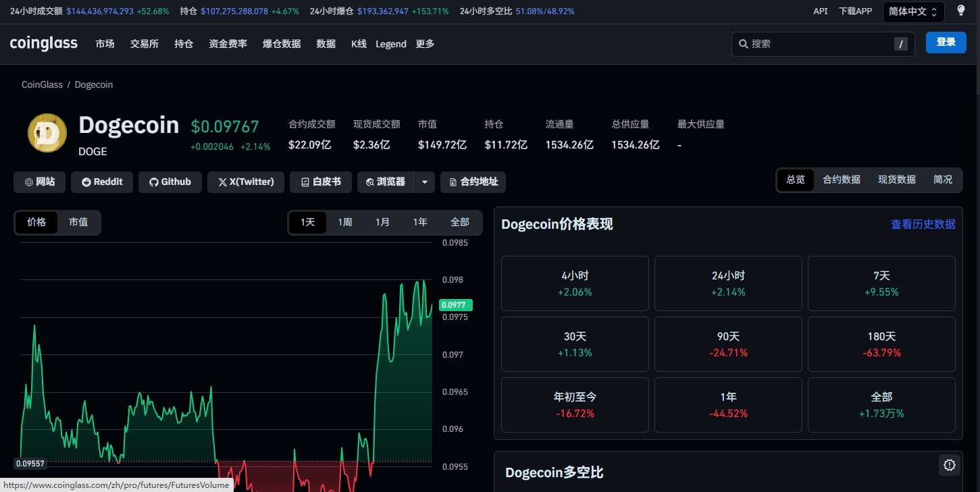Image resolution: width=980 pixels, height=492 pixels.
Task: Open the X(Twitter) link button
Action: click(246, 182)
